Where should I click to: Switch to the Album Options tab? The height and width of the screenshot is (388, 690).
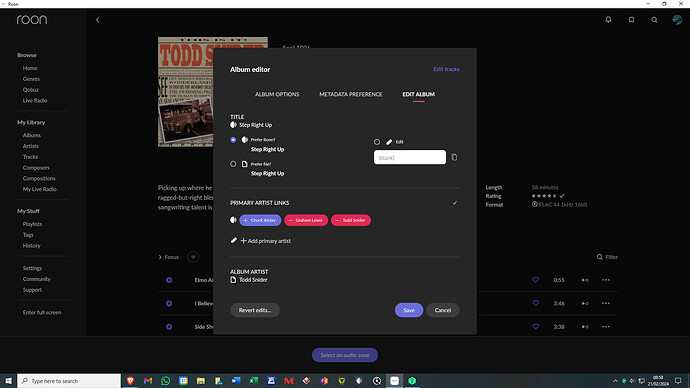coord(277,94)
